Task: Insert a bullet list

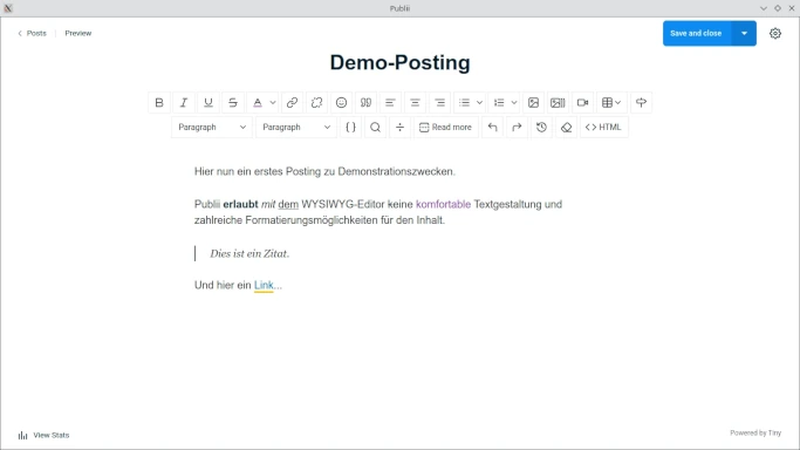Action: 464,103
